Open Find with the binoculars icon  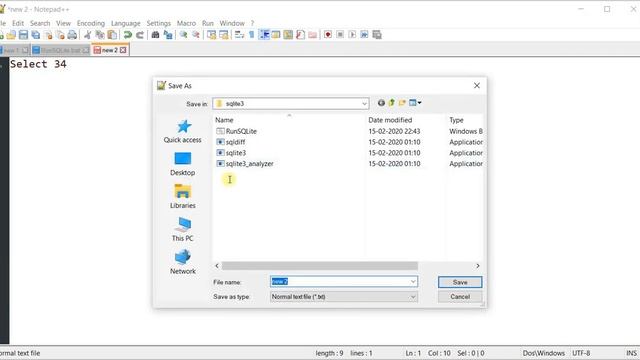pyautogui.click(x=155, y=35)
